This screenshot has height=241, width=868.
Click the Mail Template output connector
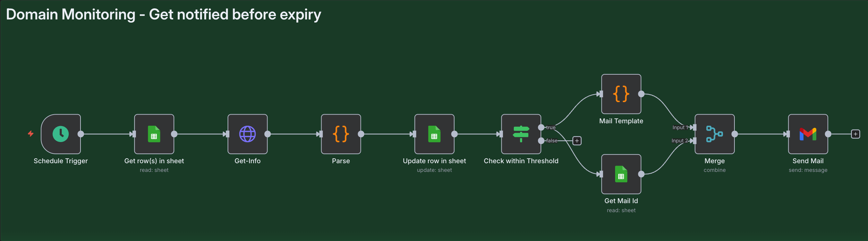coord(641,94)
